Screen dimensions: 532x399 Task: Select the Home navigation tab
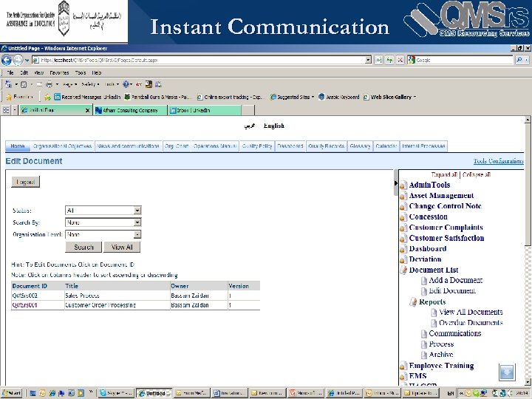(x=18, y=146)
